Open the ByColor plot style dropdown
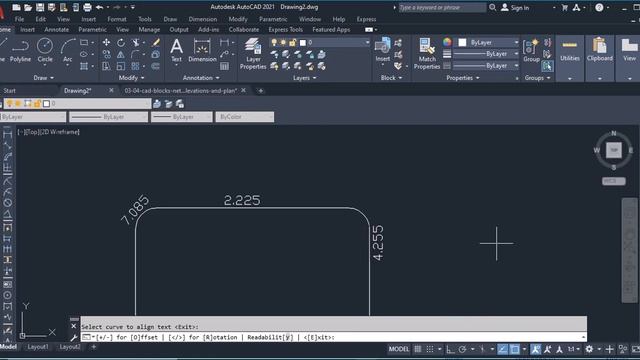 [244, 117]
